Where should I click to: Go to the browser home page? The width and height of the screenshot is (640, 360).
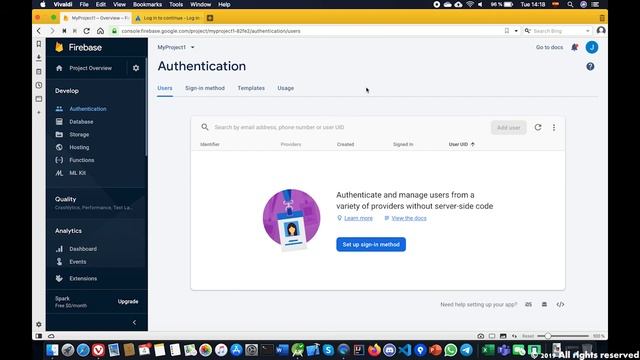coord(100,31)
